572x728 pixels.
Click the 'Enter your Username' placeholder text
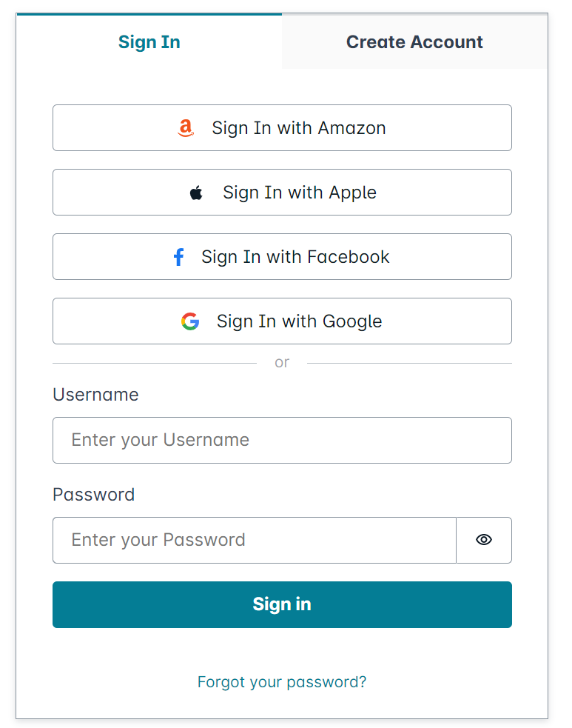point(160,440)
